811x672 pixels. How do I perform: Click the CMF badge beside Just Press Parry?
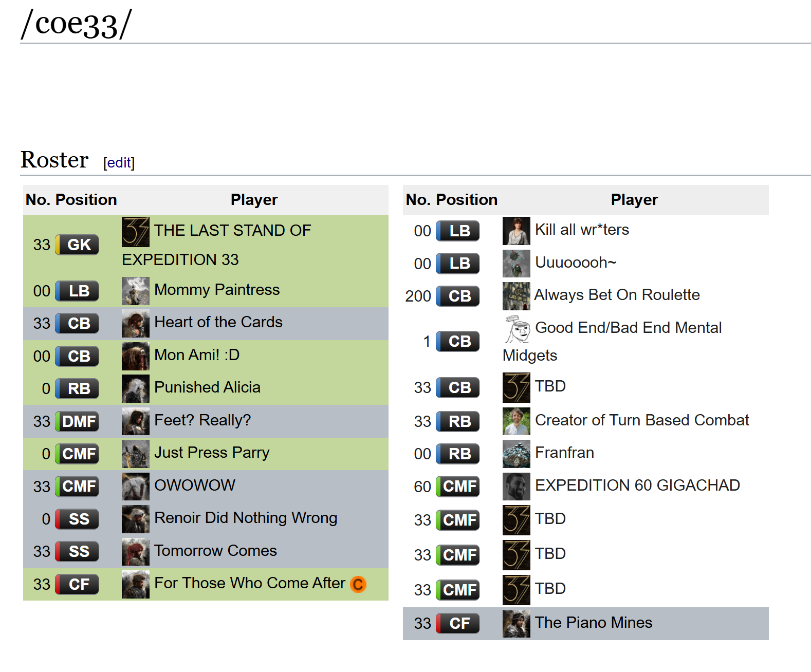[77, 454]
